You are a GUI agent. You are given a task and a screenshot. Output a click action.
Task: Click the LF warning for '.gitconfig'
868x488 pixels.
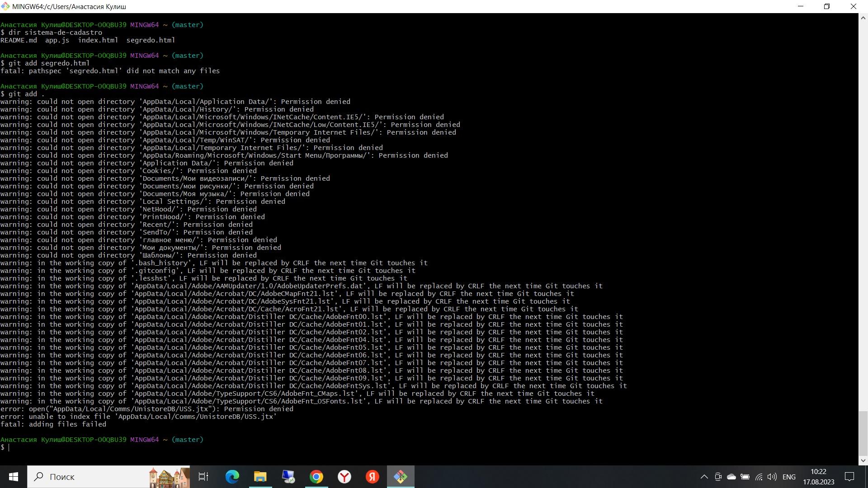click(208, 271)
